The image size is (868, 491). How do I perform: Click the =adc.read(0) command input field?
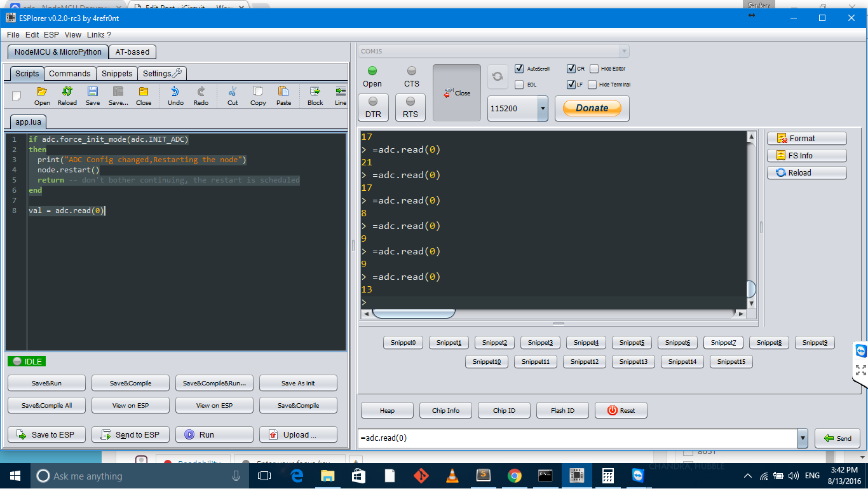[x=578, y=438]
